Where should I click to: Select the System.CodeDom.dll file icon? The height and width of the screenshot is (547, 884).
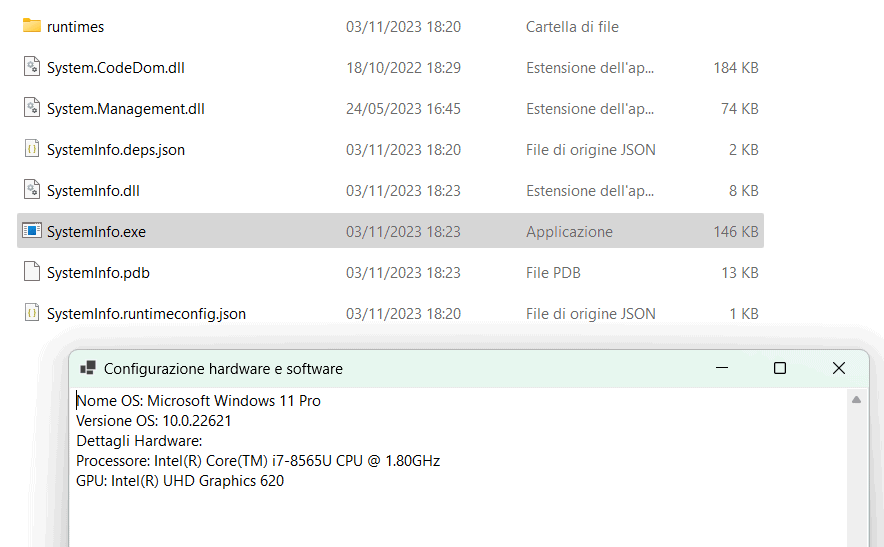click(31, 67)
